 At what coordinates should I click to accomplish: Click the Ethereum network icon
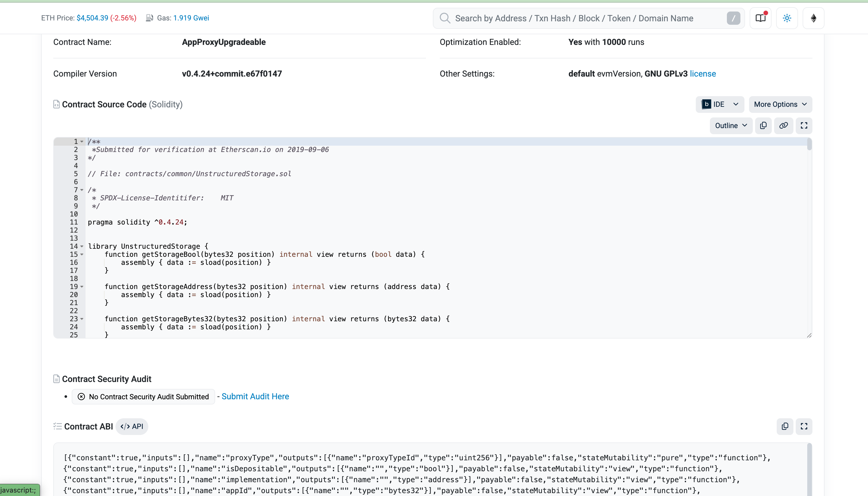click(x=813, y=18)
